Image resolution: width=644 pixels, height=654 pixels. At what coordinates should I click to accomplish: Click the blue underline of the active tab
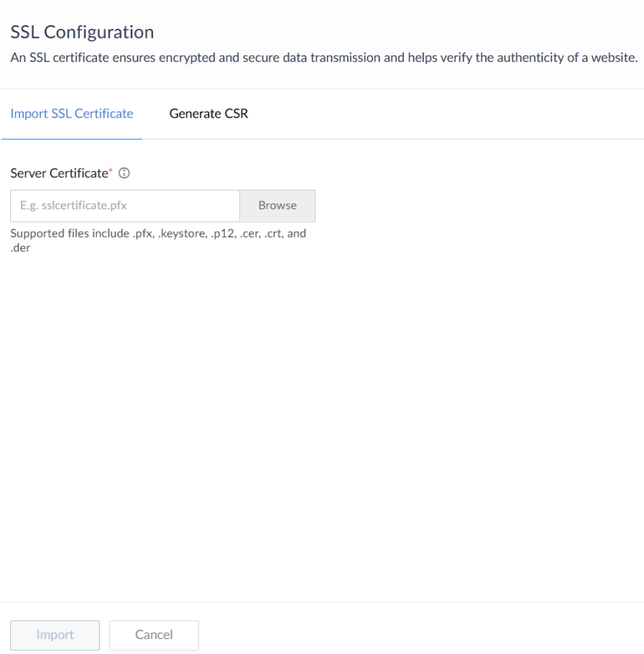click(72, 138)
